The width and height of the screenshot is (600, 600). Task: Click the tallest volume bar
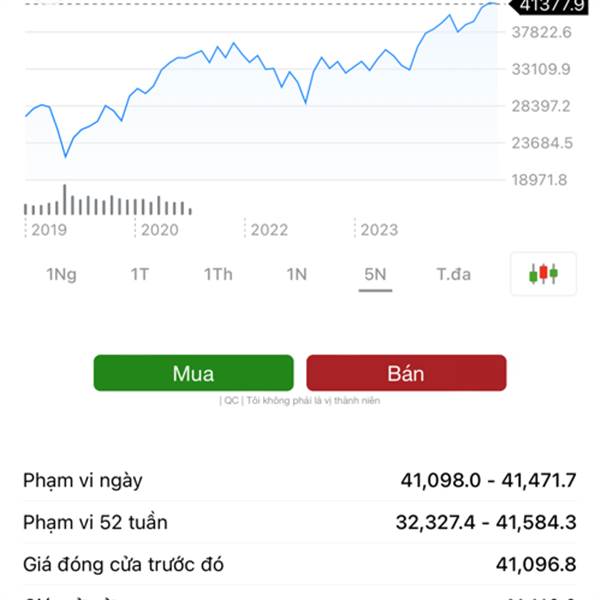pyautogui.click(x=65, y=199)
